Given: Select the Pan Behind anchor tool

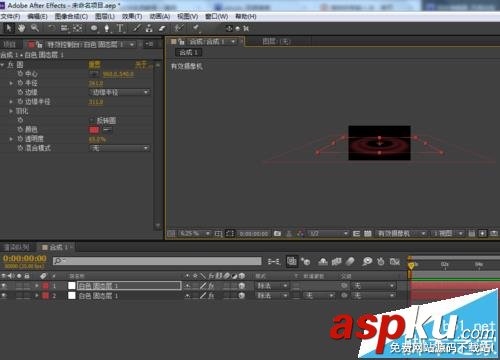Looking at the screenshot, I should (77, 28).
